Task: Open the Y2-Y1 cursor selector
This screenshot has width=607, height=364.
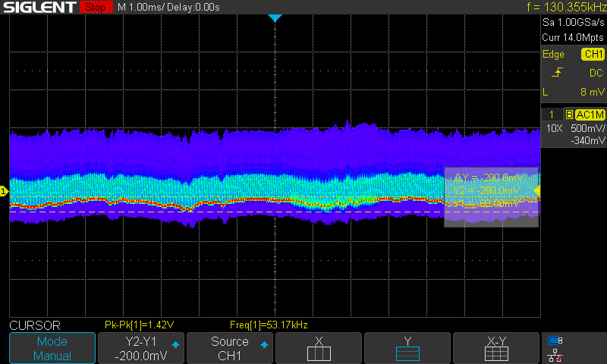Action: pos(141,348)
